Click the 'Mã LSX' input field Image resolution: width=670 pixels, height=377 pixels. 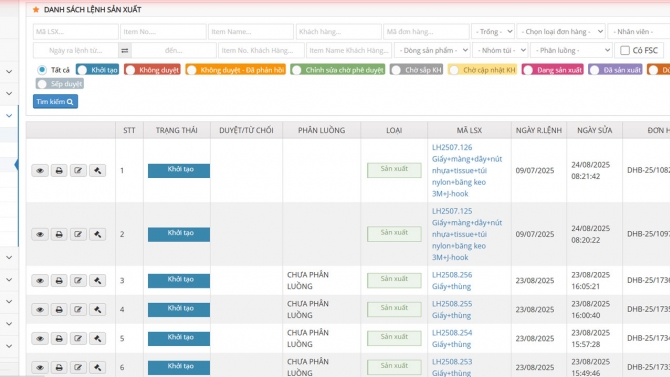pos(76,32)
